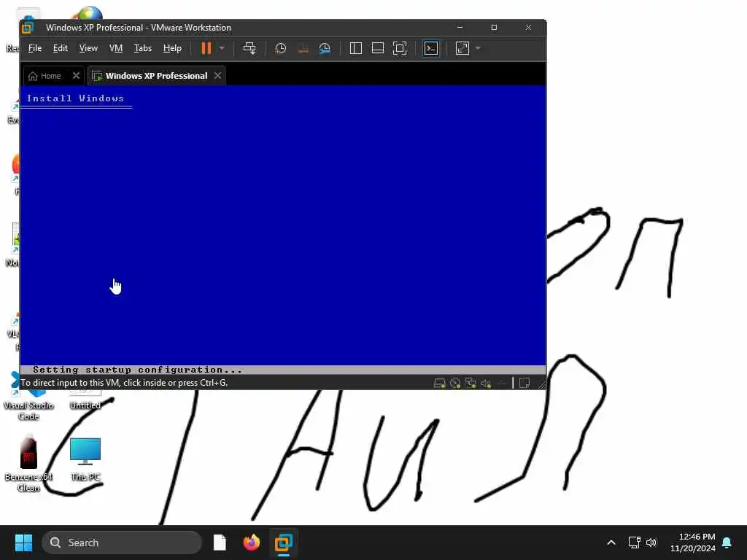Click the message log icon in status bar
747x560 pixels.
point(525,383)
